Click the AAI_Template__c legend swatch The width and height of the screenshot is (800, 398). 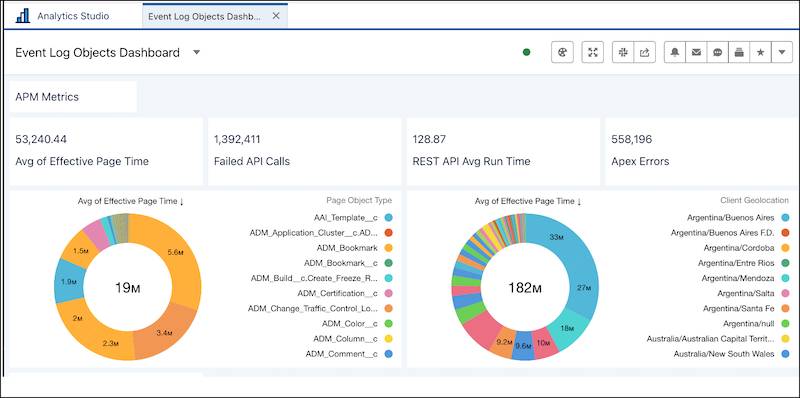coord(388,218)
